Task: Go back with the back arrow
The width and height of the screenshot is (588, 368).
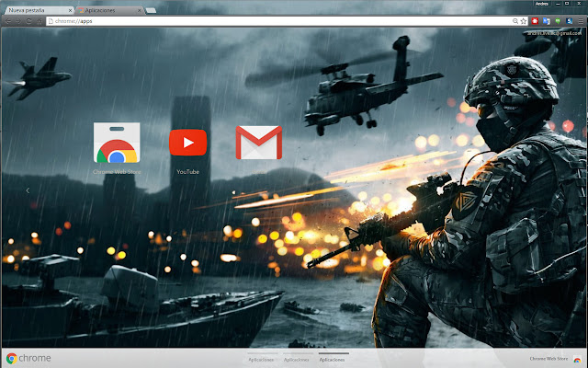Action: coord(8,21)
